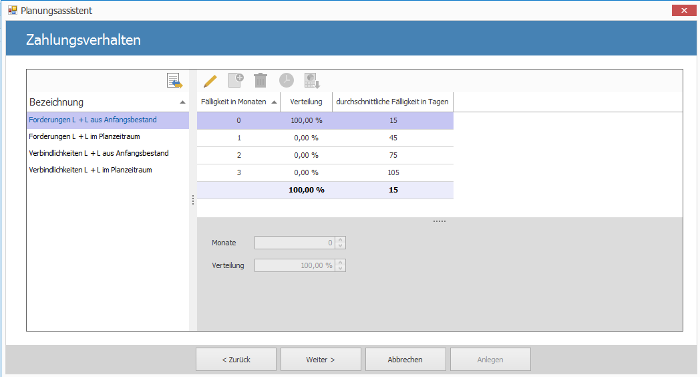Click the bold 15 total days cell
Viewport: 700px width, 377px height.
click(393, 190)
